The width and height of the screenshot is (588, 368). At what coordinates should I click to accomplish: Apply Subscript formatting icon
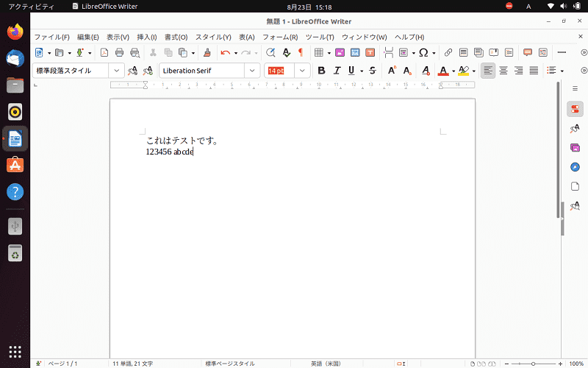(407, 71)
